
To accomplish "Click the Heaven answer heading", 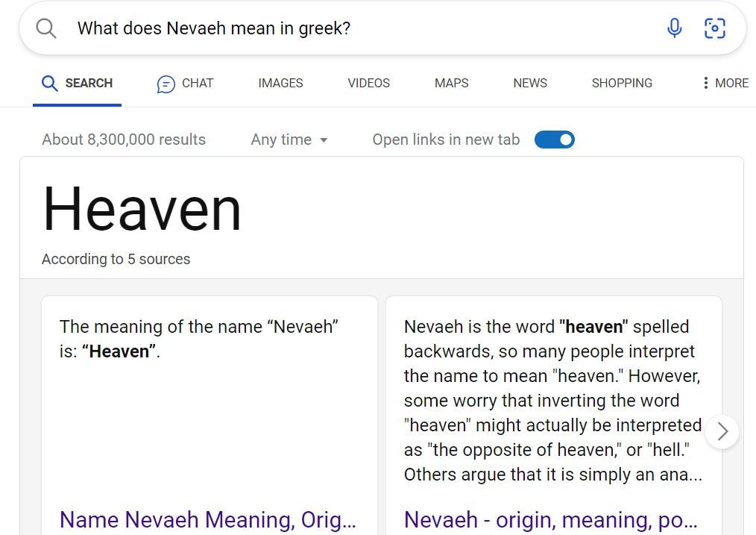I will (x=142, y=209).
